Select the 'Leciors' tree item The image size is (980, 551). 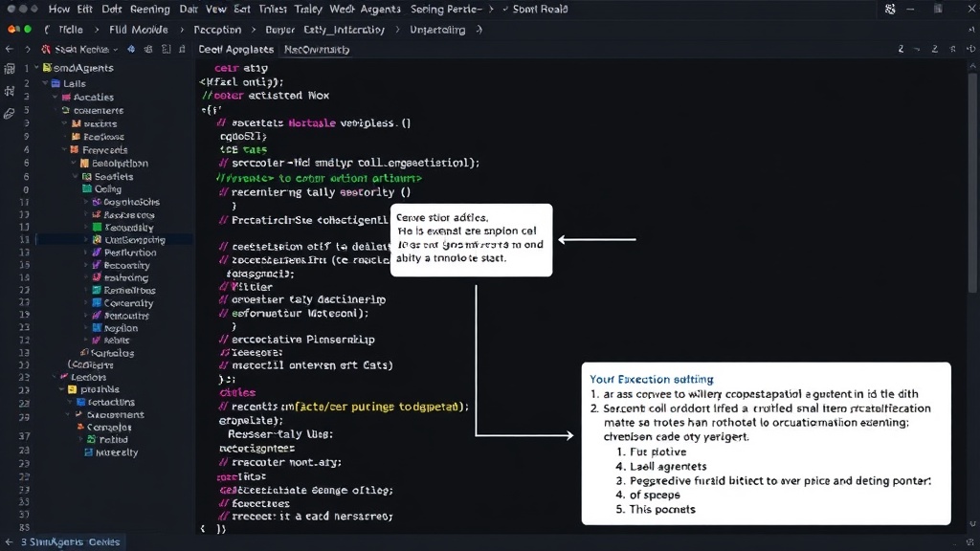(x=88, y=377)
